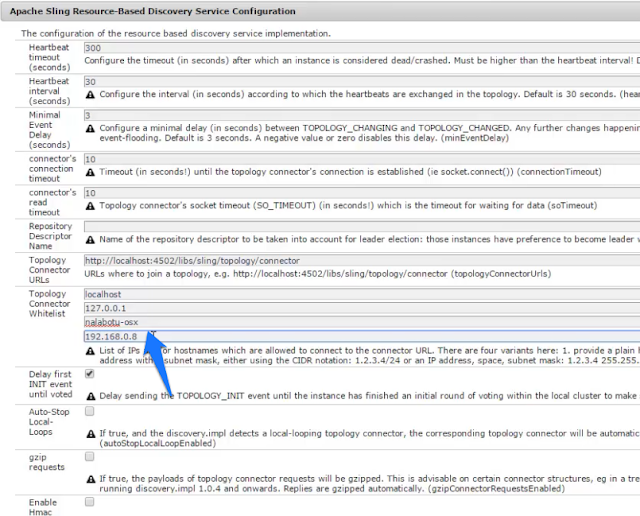Click the connector's read timeout label
640x516 pixels.
click(x=52, y=202)
